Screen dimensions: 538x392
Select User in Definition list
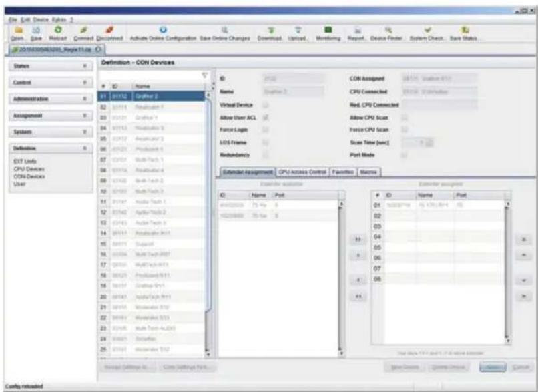click(19, 184)
